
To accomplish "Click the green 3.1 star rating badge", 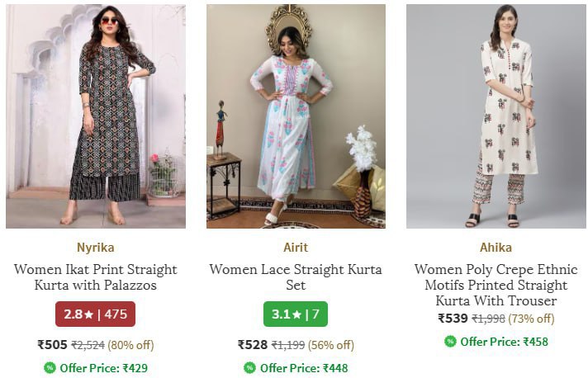I will click(296, 314).
